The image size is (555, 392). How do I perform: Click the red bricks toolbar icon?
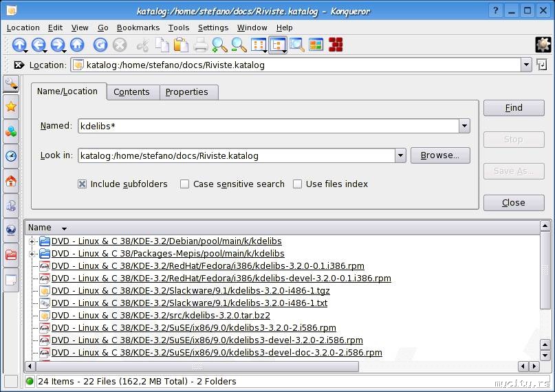(336, 45)
